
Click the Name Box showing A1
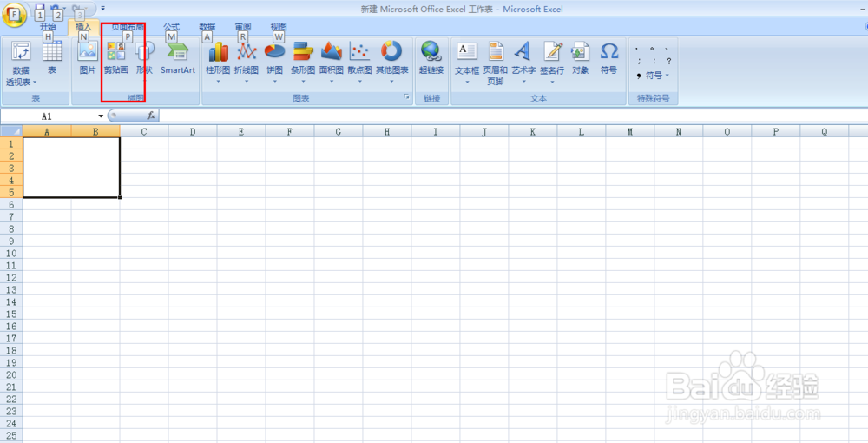[x=49, y=116]
